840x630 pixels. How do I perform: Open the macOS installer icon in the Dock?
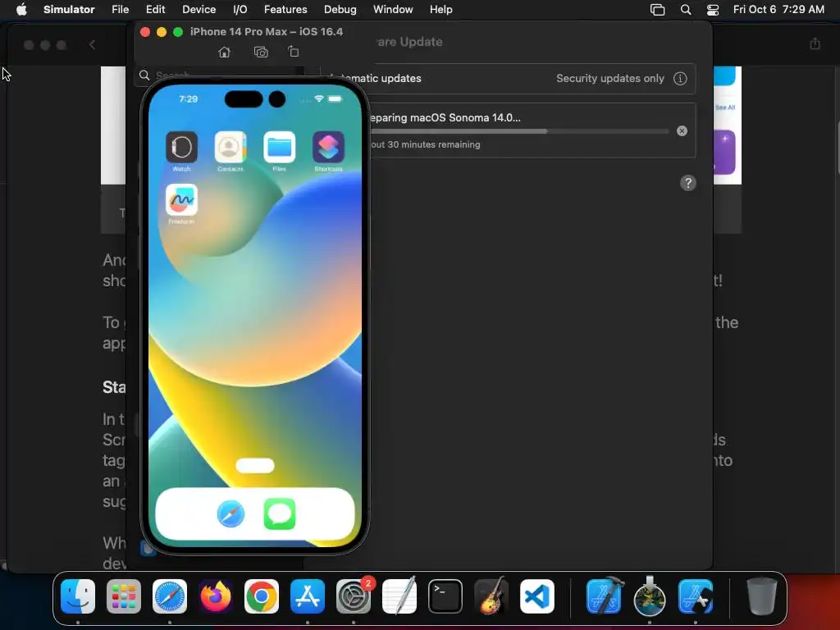click(x=650, y=596)
